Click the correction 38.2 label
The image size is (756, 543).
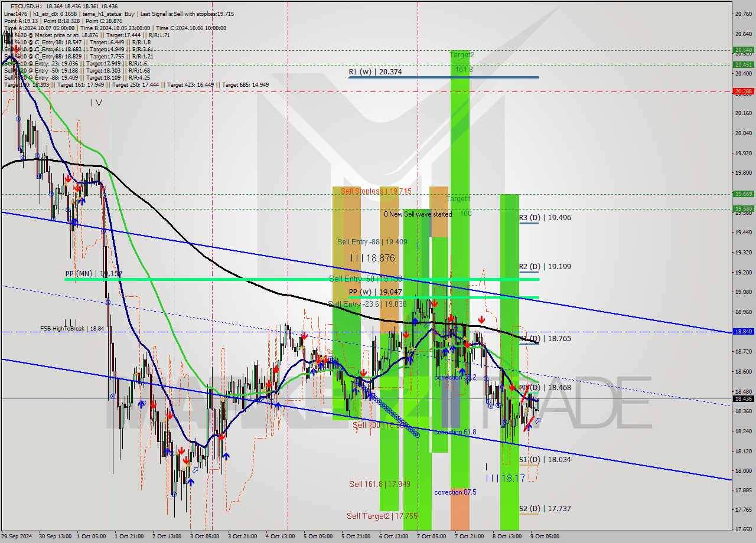[455, 377]
